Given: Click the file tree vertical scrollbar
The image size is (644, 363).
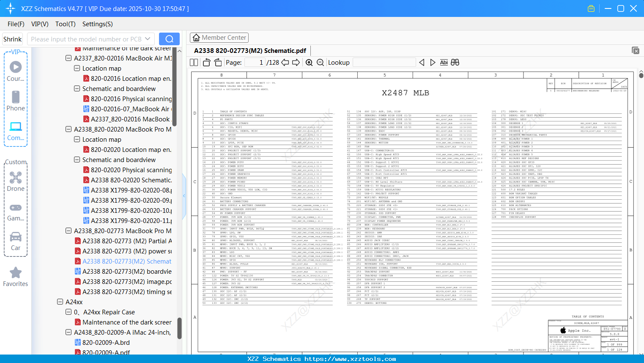Looking at the screenshot, I should [179, 328].
